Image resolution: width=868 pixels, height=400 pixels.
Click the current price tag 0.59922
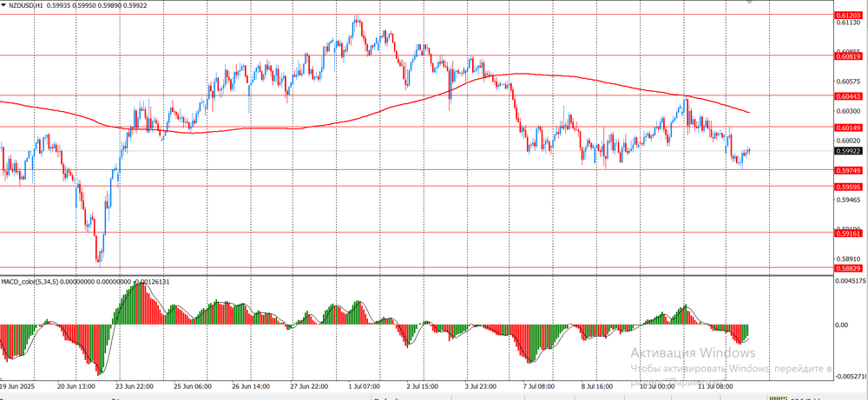848,151
